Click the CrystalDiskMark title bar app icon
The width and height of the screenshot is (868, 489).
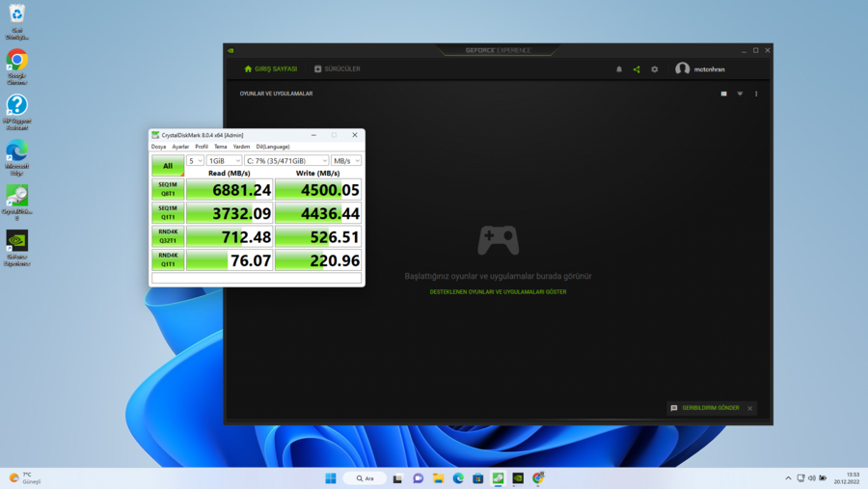(155, 135)
